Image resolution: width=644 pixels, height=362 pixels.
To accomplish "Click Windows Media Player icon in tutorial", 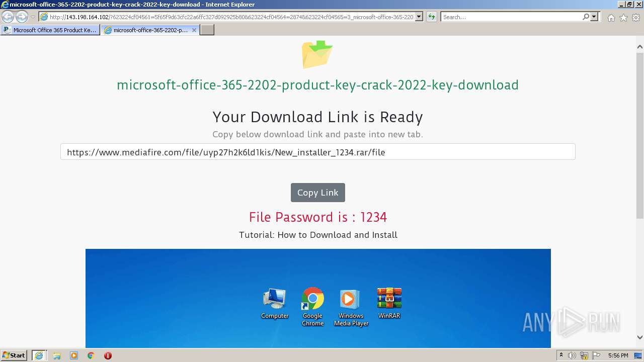I will [351, 308].
